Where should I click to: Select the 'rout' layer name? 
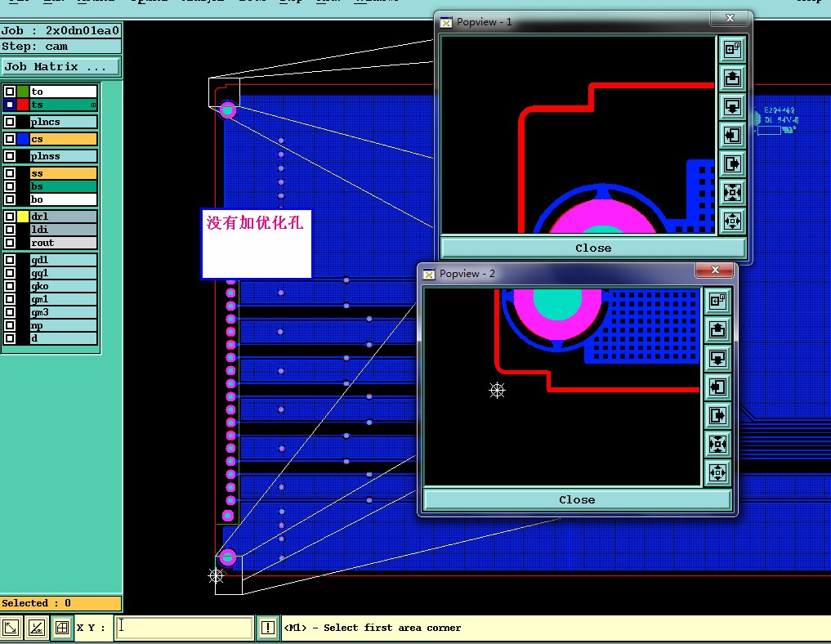pos(63,244)
